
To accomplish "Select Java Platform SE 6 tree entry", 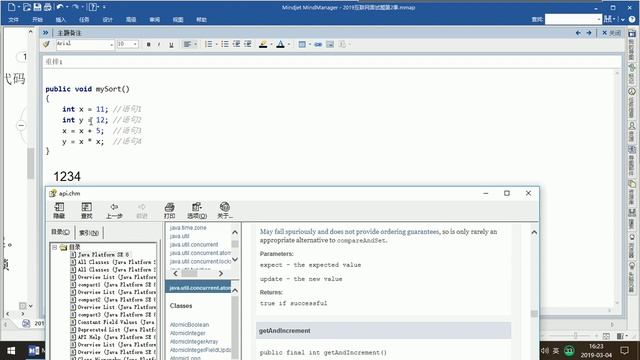I will pyautogui.click(x=103, y=254).
